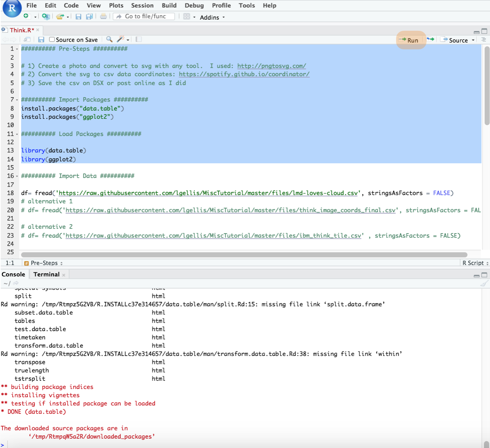Show the document in a new window

27,39
